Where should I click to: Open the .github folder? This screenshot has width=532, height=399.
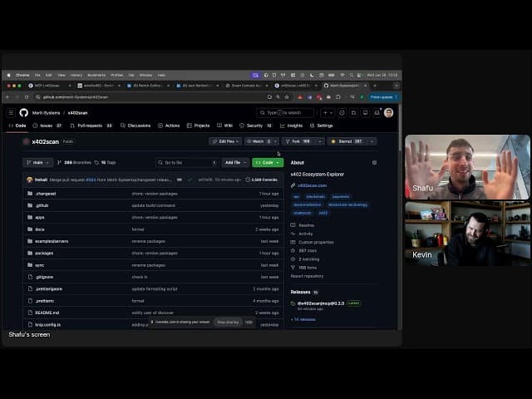tap(42, 205)
